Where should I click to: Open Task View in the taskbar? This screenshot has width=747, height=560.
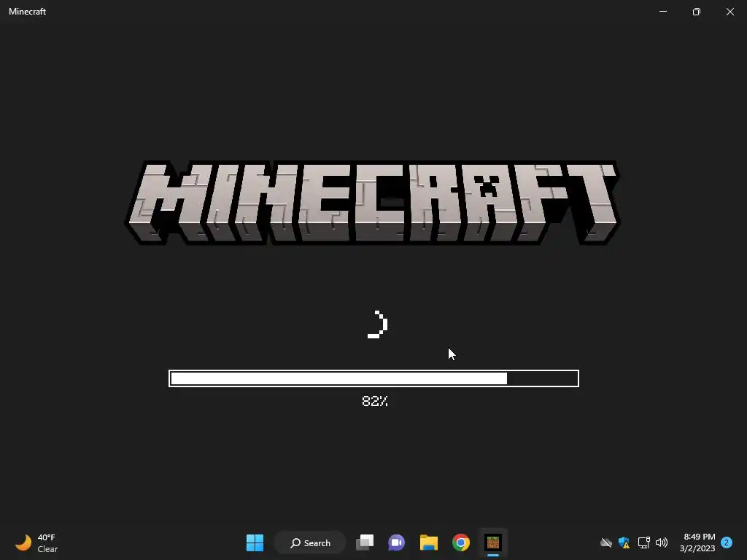[365, 542]
